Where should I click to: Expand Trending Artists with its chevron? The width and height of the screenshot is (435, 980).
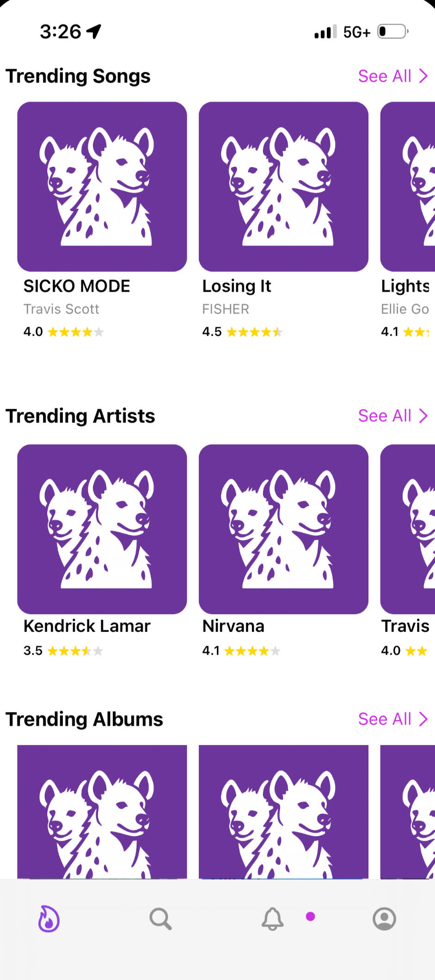423,416
